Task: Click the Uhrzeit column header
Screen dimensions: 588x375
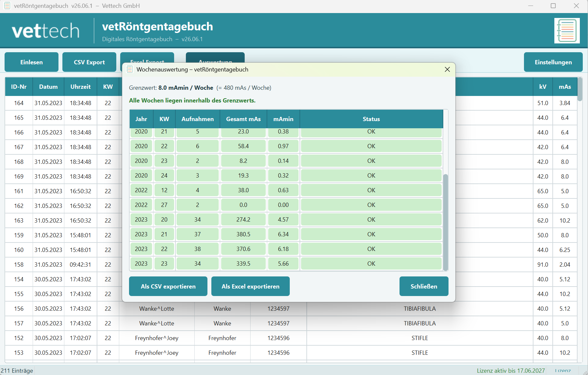Action: click(x=80, y=87)
